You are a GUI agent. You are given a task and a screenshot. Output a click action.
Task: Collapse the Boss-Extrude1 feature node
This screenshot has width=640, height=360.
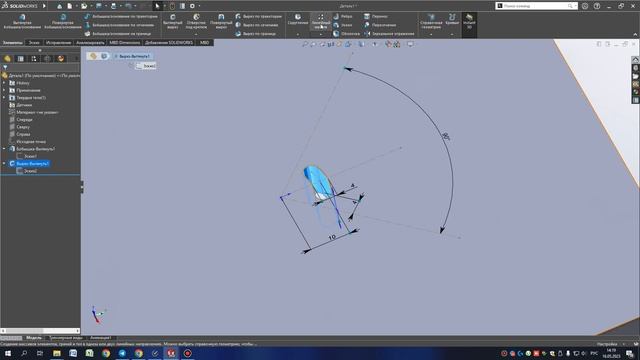click(x=4, y=149)
